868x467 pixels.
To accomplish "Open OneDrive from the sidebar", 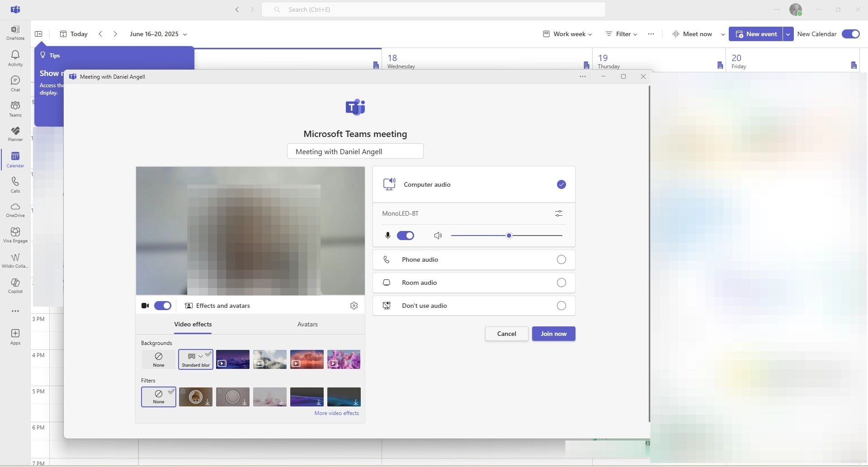I will pyautogui.click(x=15, y=210).
